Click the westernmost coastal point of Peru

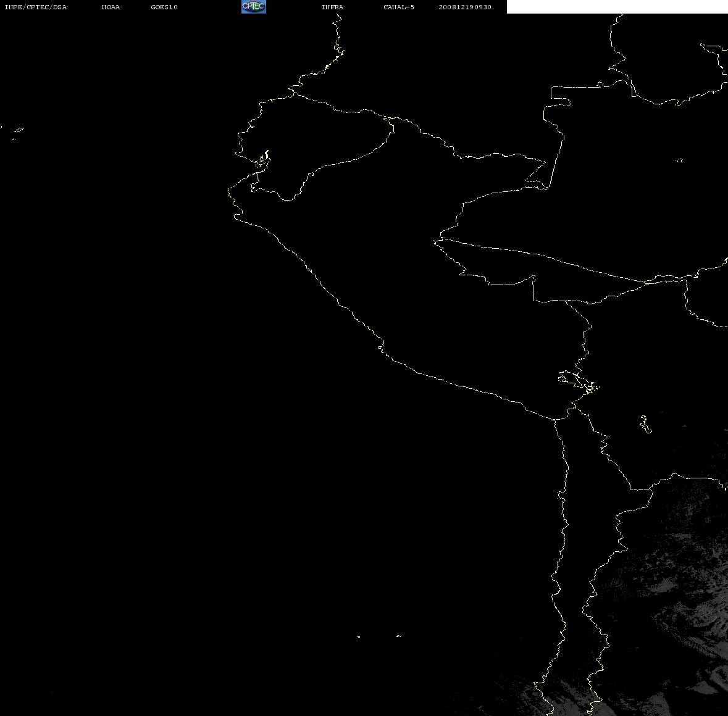click(x=228, y=191)
